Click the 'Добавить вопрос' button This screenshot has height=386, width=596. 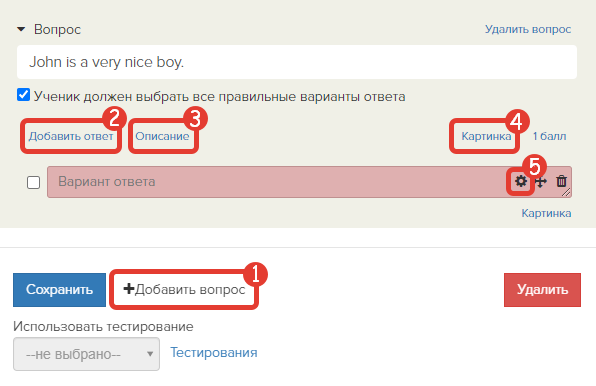coord(184,290)
